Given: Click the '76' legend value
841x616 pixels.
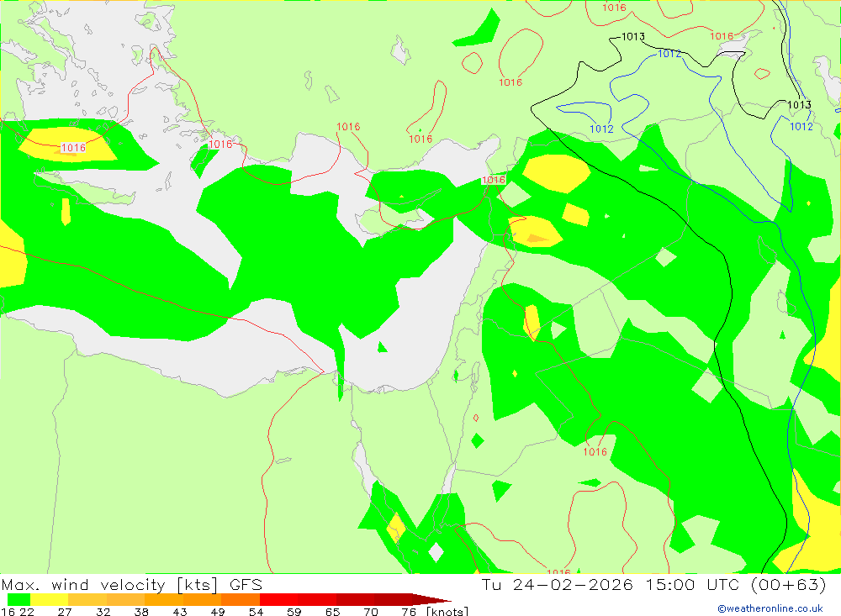Looking at the screenshot, I should (409, 612).
